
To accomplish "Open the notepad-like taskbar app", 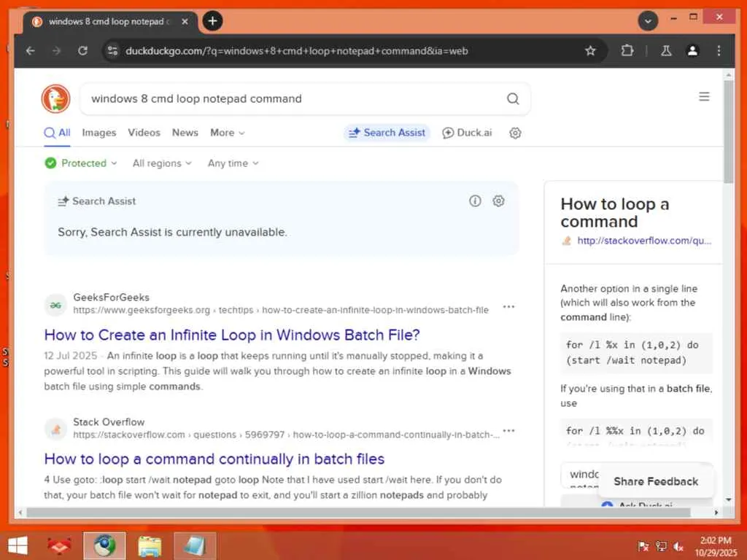I will [195, 545].
